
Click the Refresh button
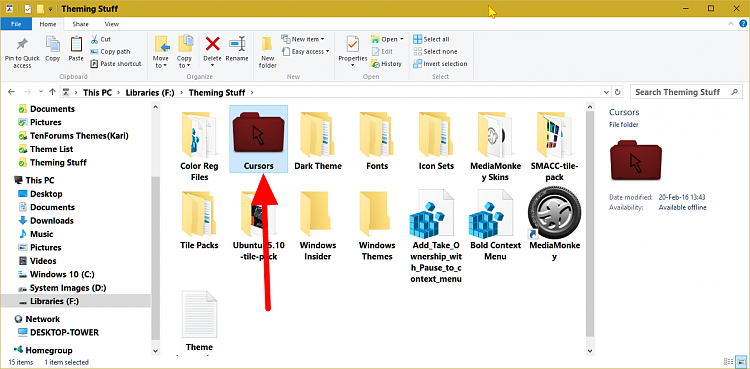(618, 92)
